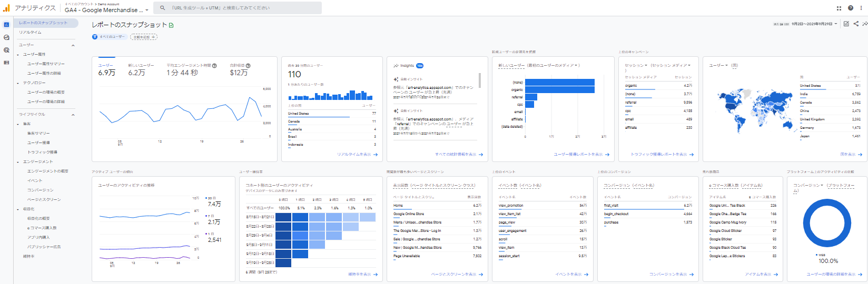Open the Advertising icon in left rail

6,50
